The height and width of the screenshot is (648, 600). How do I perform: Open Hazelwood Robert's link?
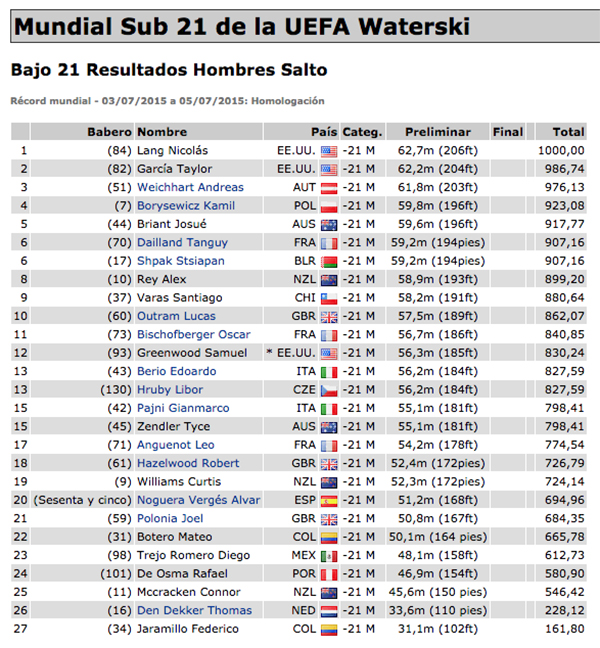pyautogui.click(x=188, y=463)
